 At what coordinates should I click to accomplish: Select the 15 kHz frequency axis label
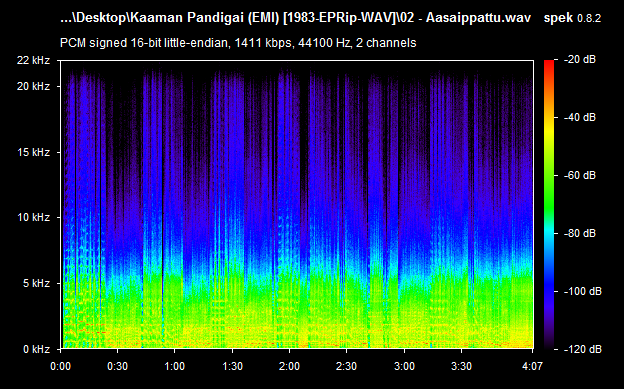(33, 152)
